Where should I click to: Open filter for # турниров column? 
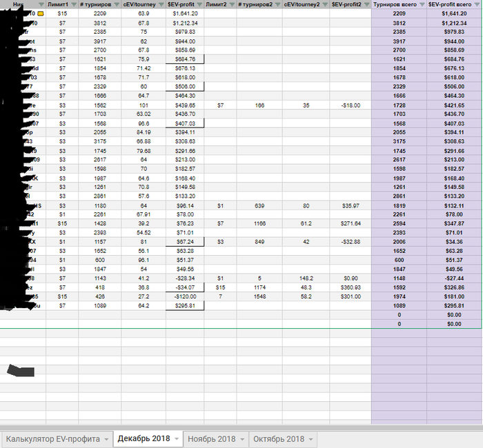[117, 5]
